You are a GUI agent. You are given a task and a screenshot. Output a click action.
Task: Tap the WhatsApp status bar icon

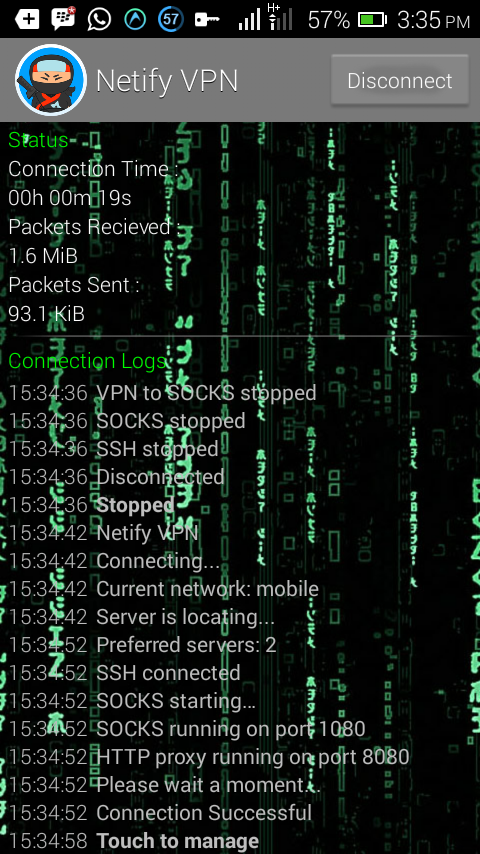(99, 20)
